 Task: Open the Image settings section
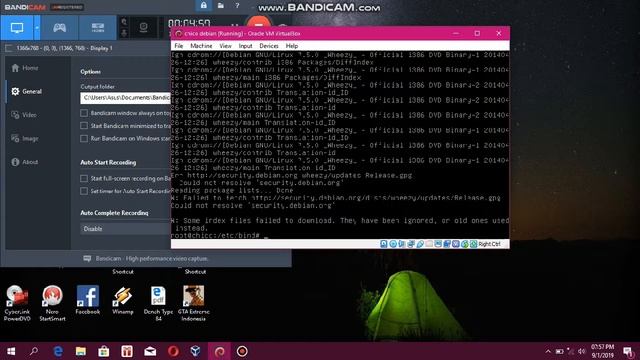tap(25, 139)
